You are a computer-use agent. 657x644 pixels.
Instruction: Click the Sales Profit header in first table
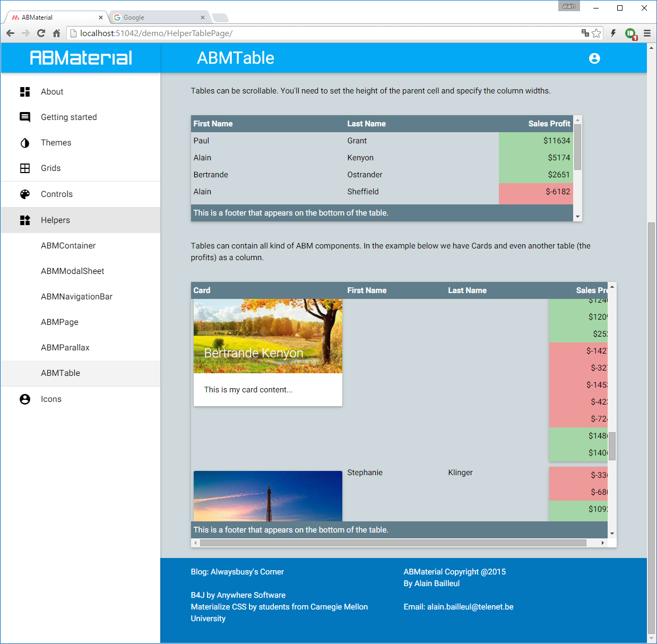[549, 124]
